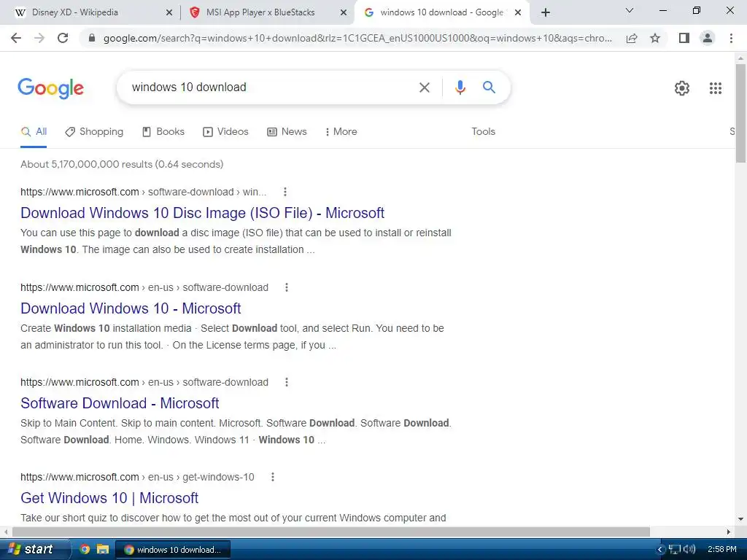This screenshot has width=747, height=560.
Task: Open options for Software Download result
Action: [286, 382]
